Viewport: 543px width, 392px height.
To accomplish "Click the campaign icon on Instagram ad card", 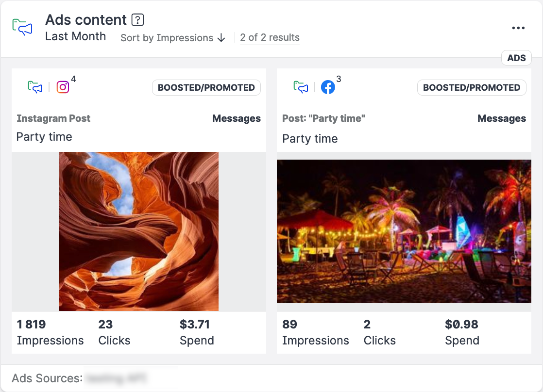I will (35, 87).
